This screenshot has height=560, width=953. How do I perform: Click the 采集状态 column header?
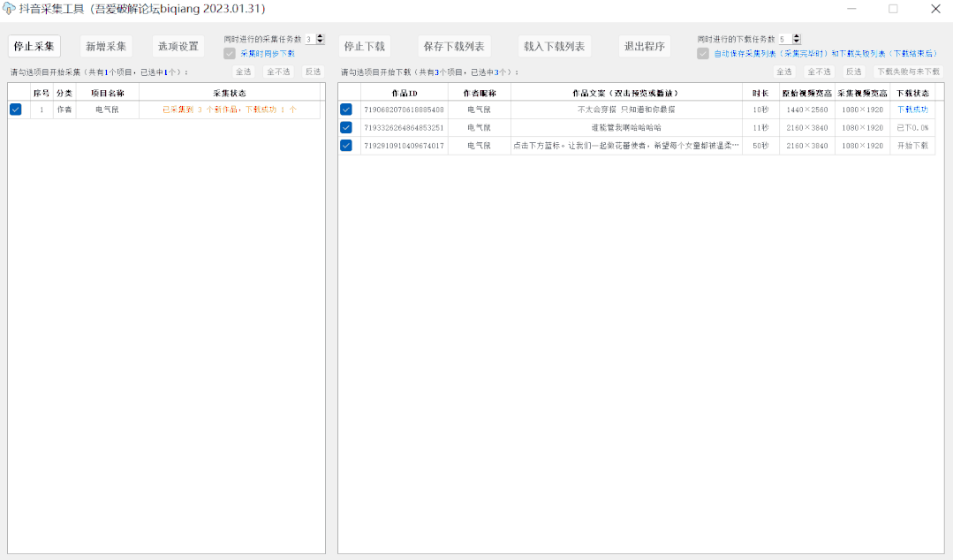pyautogui.click(x=230, y=93)
